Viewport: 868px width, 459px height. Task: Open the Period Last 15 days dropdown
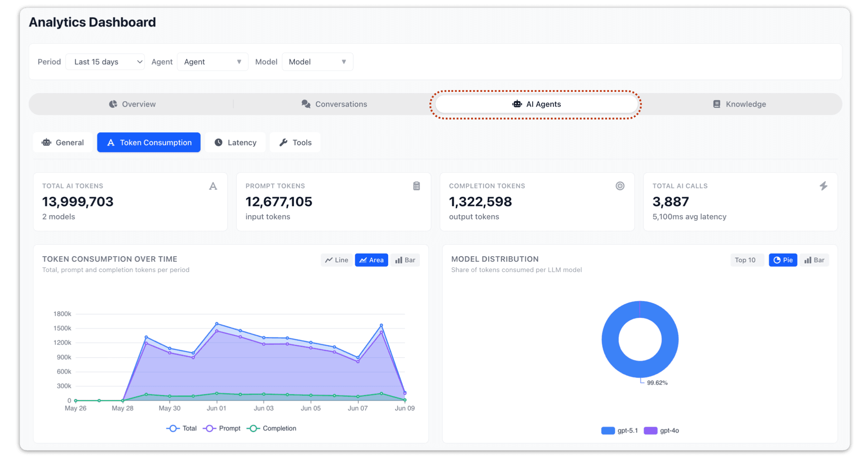click(105, 62)
